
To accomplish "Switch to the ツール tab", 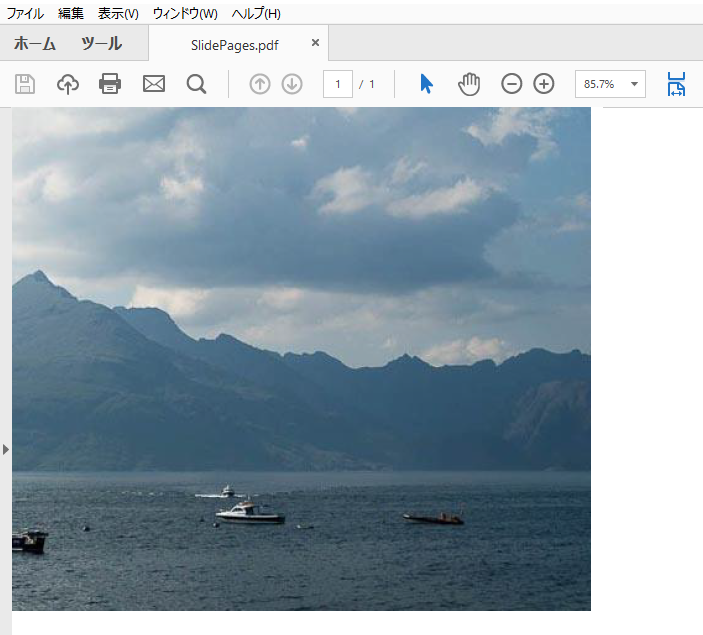I will 101,43.
